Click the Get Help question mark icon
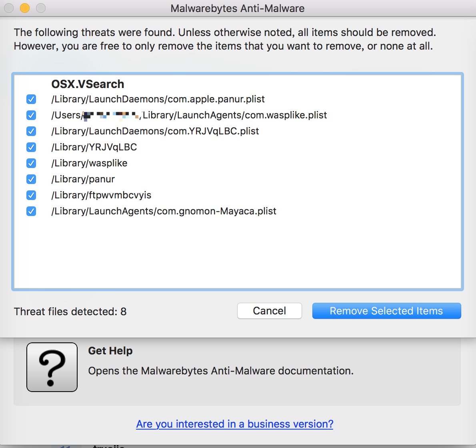This screenshot has height=448, width=476. point(52,367)
